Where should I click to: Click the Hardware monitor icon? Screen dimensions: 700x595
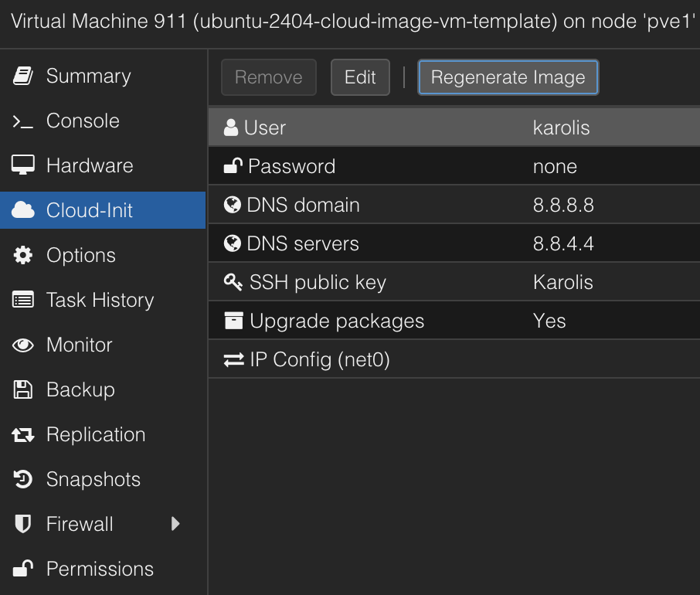23,165
